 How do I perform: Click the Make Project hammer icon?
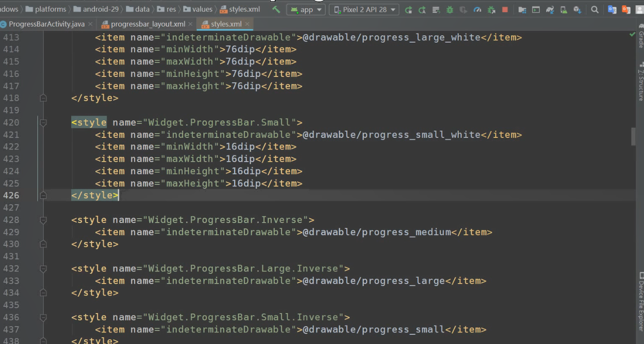pos(276,10)
